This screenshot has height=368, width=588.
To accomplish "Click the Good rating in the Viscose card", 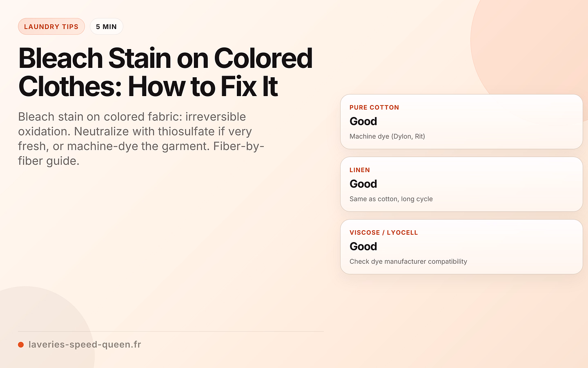I will pos(363,247).
